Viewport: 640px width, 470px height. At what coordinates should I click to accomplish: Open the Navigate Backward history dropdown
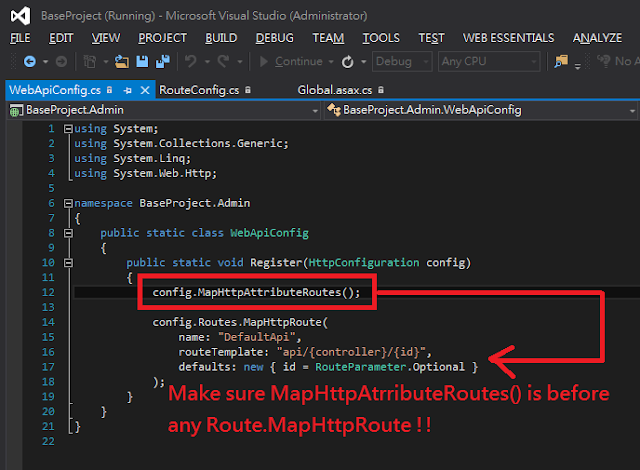coord(45,62)
